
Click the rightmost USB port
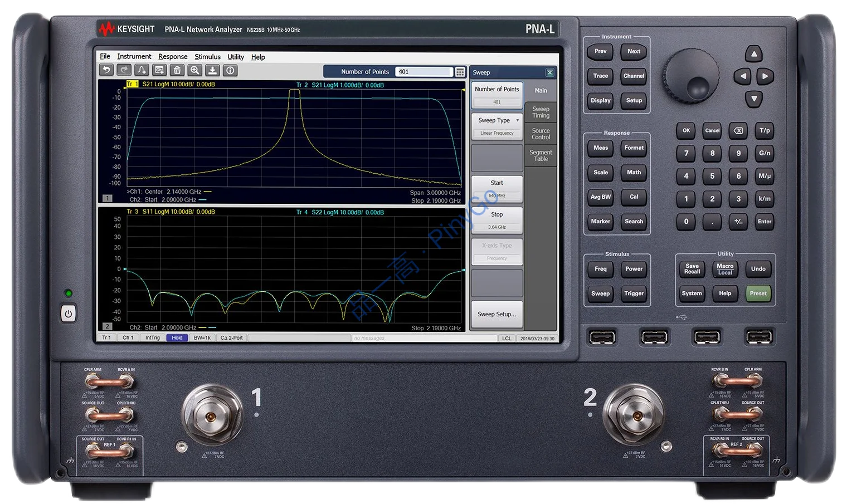pos(759,337)
